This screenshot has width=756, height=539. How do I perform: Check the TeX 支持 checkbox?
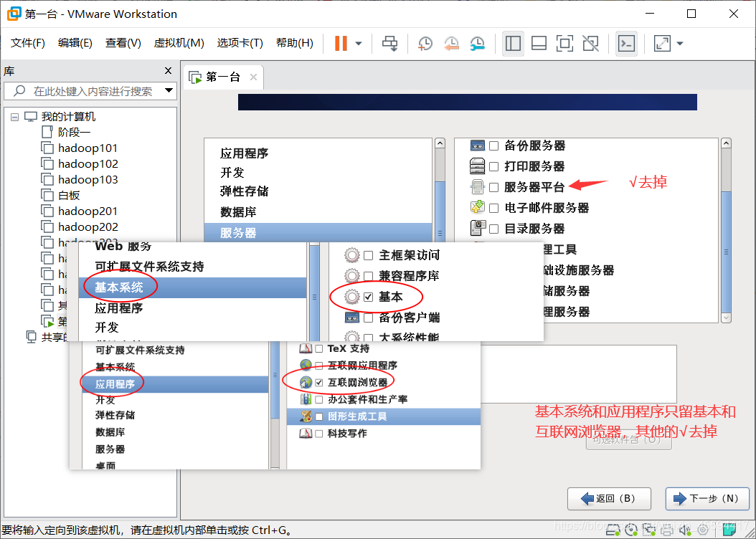(318, 349)
